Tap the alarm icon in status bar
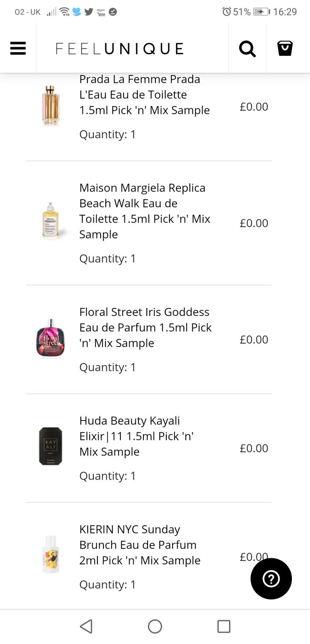Image resolution: width=310 pixels, height=644 pixels. pos(226,12)
